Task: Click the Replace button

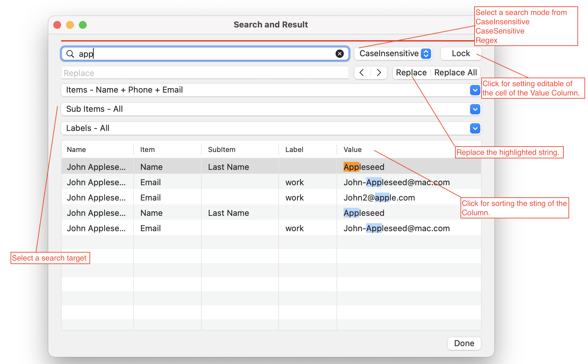Action: pos(411,73)
